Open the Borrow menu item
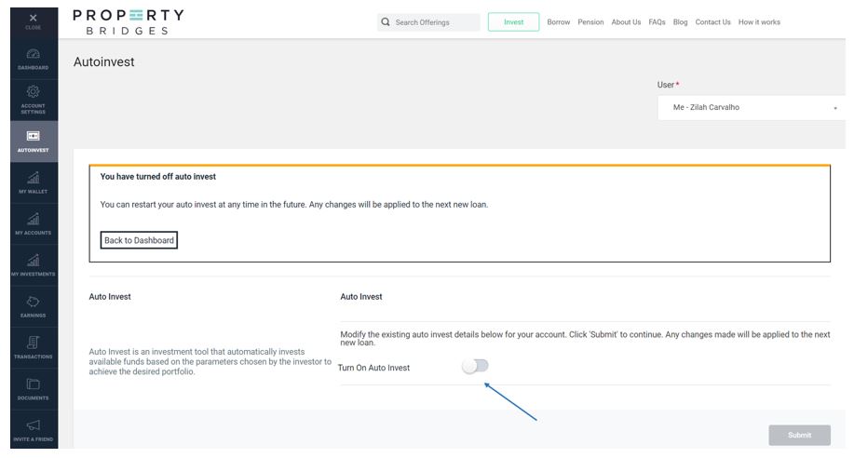 (558, 22)
